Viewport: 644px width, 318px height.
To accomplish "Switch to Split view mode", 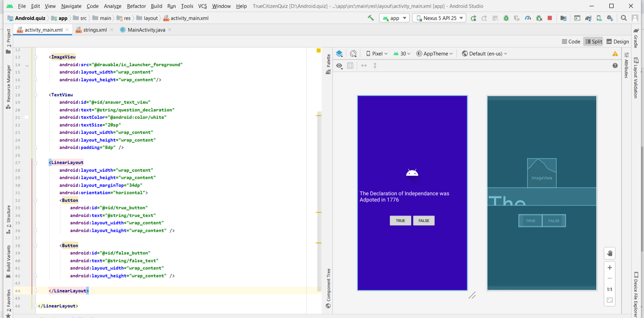I will tap(593, 42).
